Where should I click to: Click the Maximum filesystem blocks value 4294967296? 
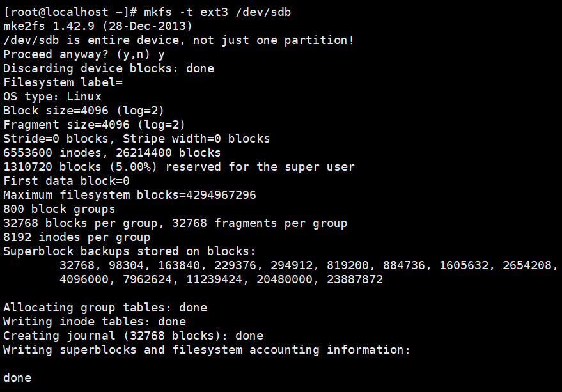[x=221, y=195]
